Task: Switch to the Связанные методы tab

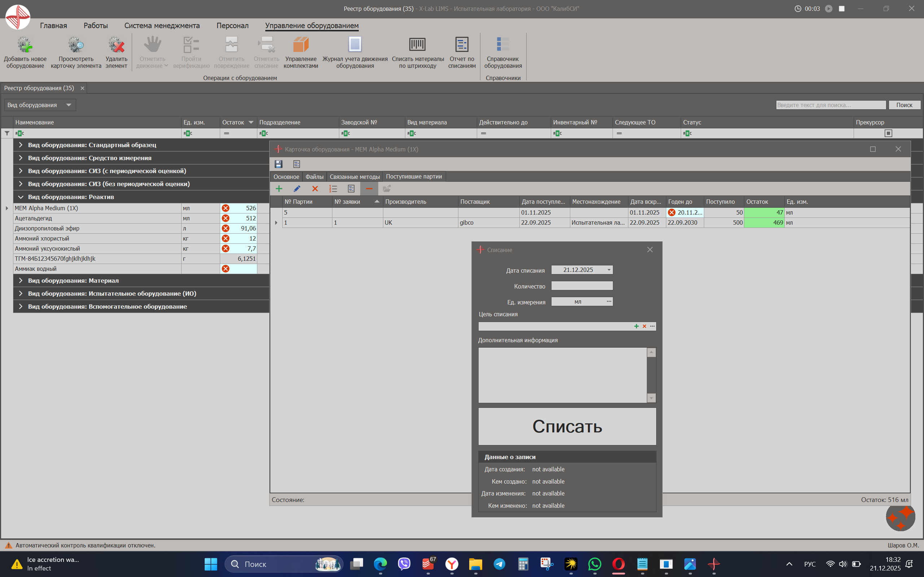Action: point(354,177)
